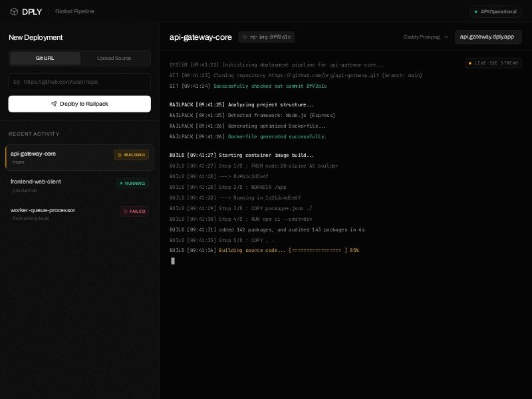This screenshot has width=532, height=399.
Task: Click the BUILDING status badge icon
Action: click(120, 155)
